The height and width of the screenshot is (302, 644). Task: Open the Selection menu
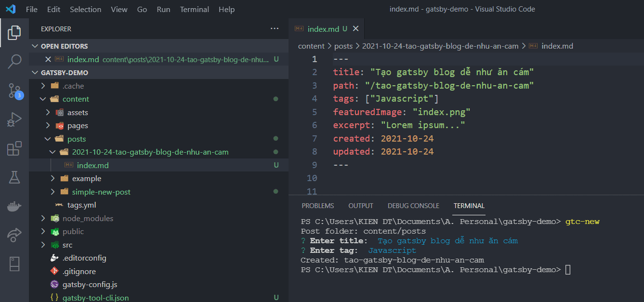coord(85,9)
